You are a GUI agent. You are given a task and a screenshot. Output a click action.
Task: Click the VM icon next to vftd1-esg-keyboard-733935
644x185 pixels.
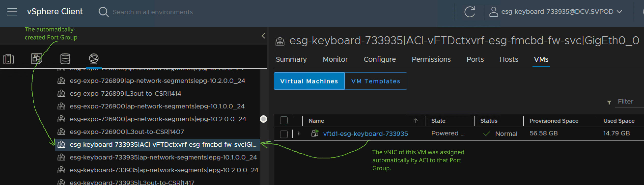tap(315, 133)
